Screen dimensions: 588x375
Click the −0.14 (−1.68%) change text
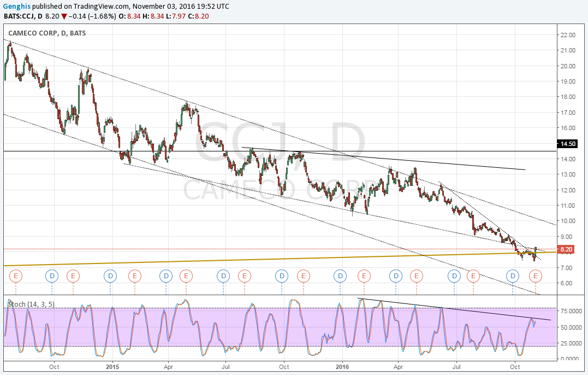[x=93, y=16]
